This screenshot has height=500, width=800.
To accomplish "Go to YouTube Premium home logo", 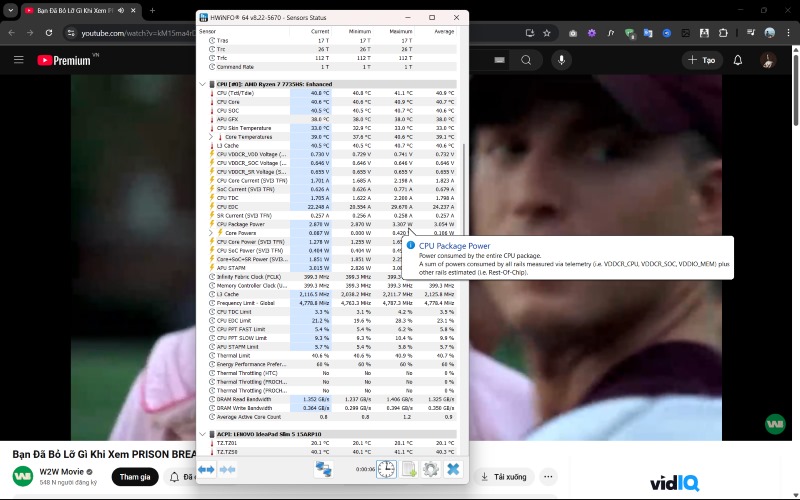I will (x=64, y=60).
